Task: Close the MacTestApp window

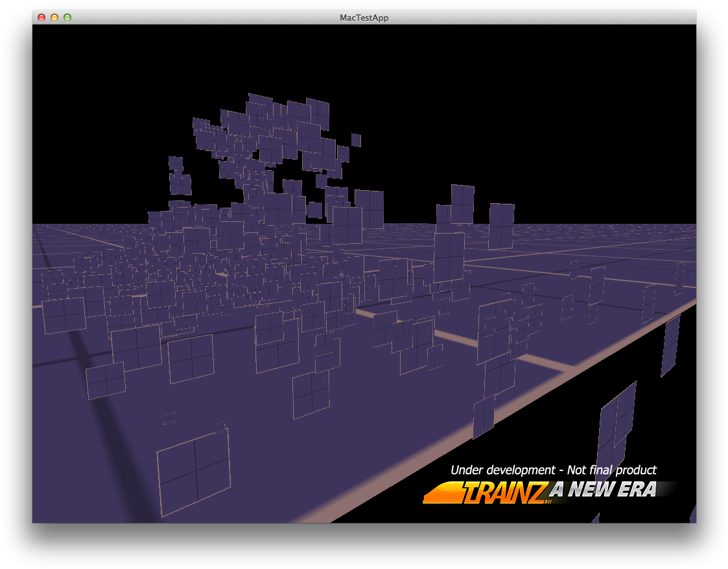Action: tap(41, 18)
